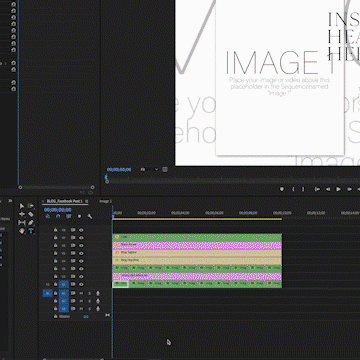The image size is (360, 360).
Task: Select the Hand tool
Action: 22,231
